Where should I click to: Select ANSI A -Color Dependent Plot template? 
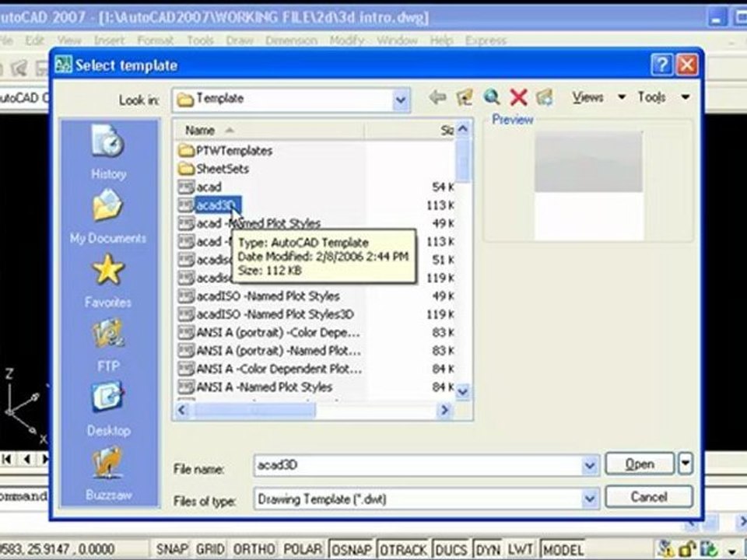[270, 369]
